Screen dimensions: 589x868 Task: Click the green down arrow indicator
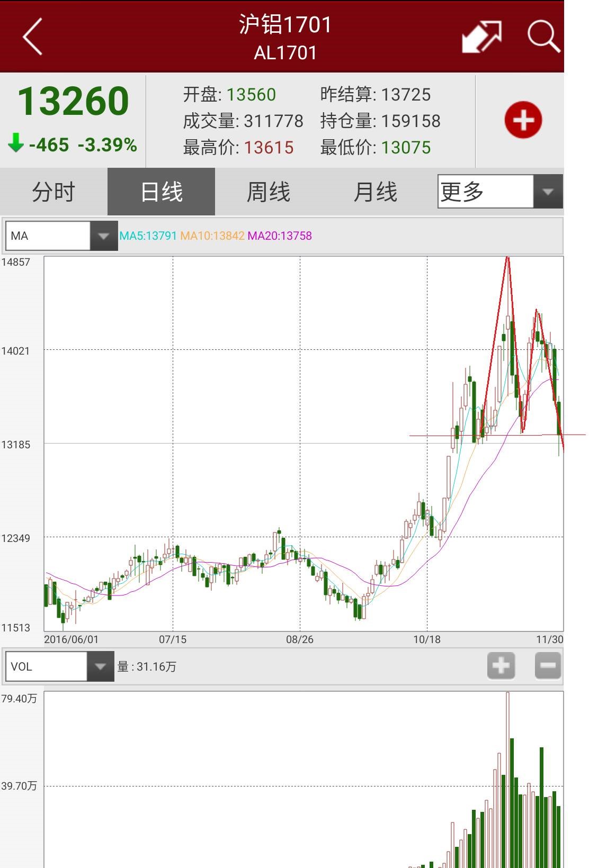pos(16,143)
